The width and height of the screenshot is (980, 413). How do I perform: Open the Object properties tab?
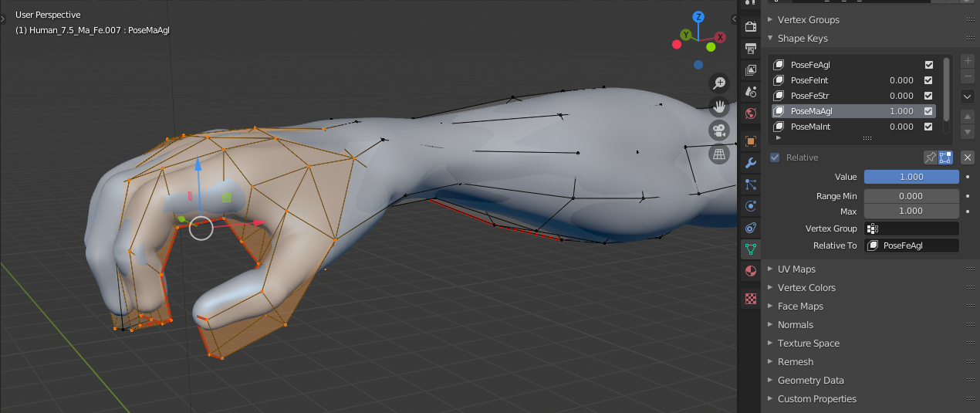[x=750, y=141]
